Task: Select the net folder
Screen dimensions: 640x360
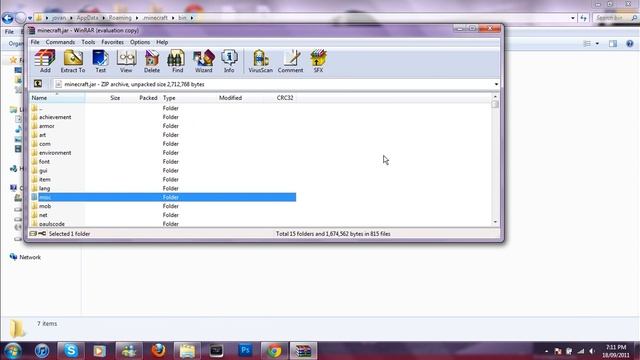Action: (163, 215)
